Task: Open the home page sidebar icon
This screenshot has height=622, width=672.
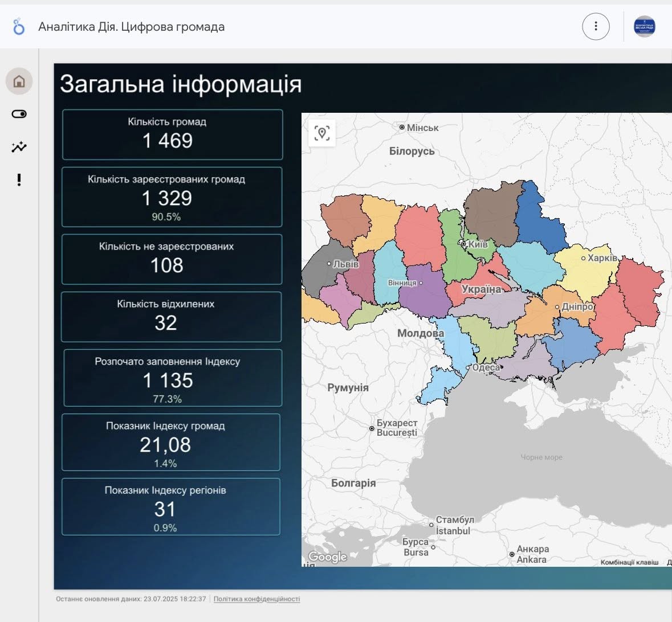Action: click(x=19, y=81)
